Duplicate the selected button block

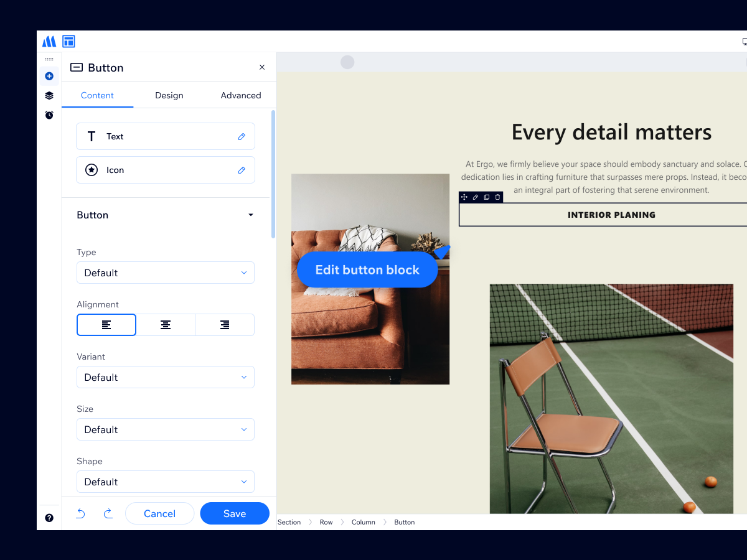(486, 197)
